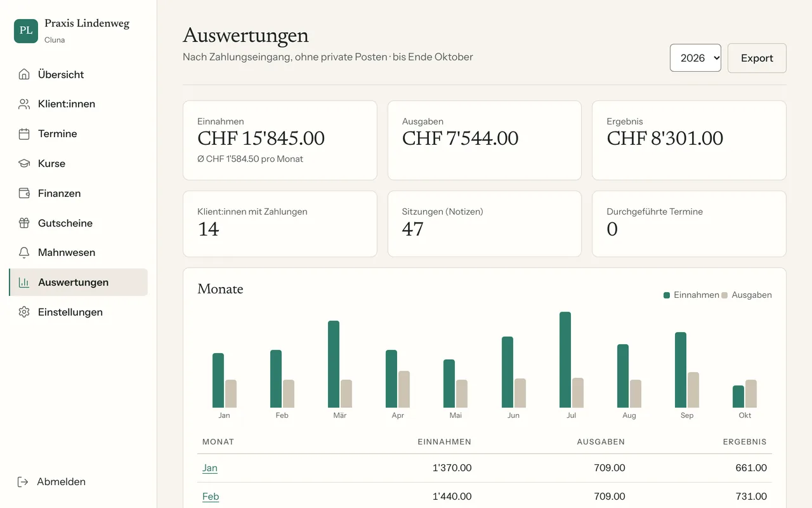This screenshot has height=508, width=812.
Task: Click the graduation cap icon for Kurse
Action: (24, 163)
